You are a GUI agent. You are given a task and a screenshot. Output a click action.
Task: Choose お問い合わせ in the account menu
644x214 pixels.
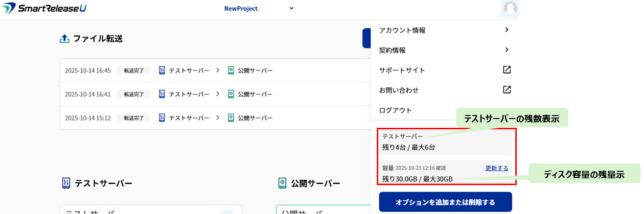pyautogui.click(x=399, y=90)
